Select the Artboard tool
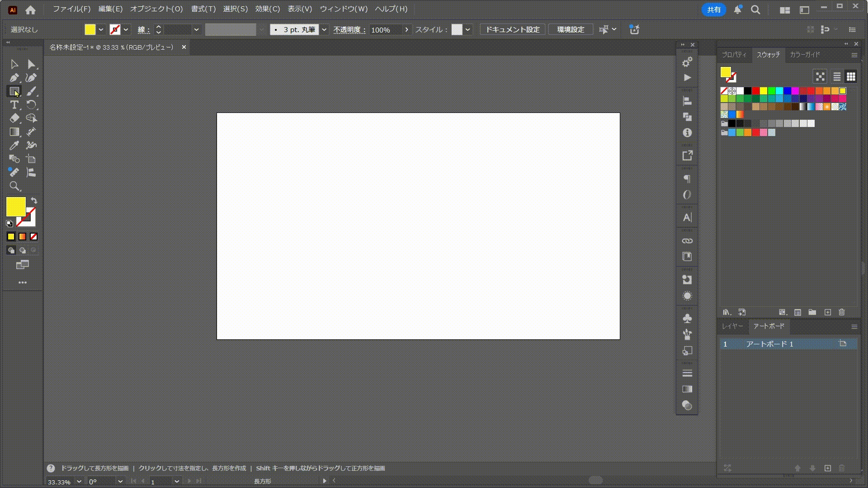The image size is (868, 488). click(x=31, y=159)
